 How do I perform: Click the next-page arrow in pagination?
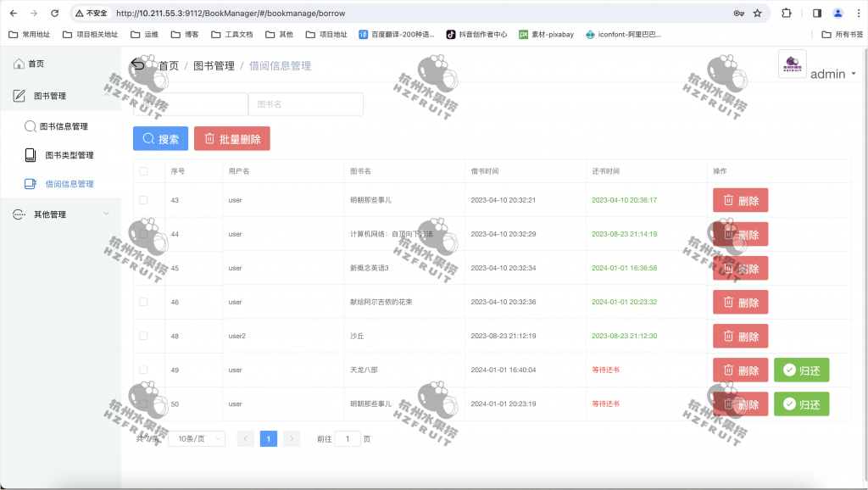tap(291, 438)
